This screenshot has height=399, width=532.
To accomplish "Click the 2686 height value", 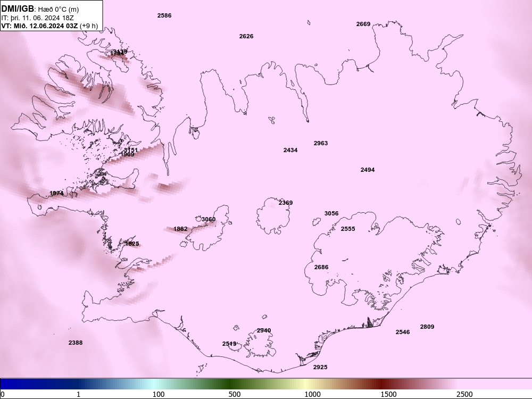I will [x=321, y=268].
